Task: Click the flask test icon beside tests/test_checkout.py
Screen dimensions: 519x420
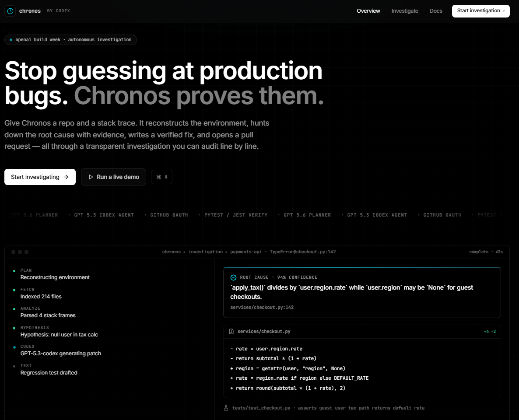Action: (x=226, y=408)
